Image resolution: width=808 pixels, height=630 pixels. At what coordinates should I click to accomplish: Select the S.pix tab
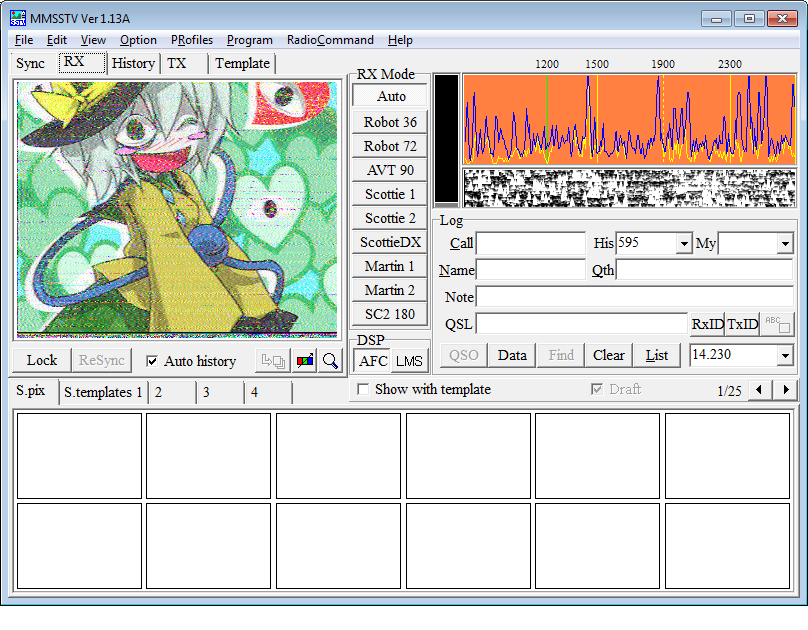coord(31,391)
